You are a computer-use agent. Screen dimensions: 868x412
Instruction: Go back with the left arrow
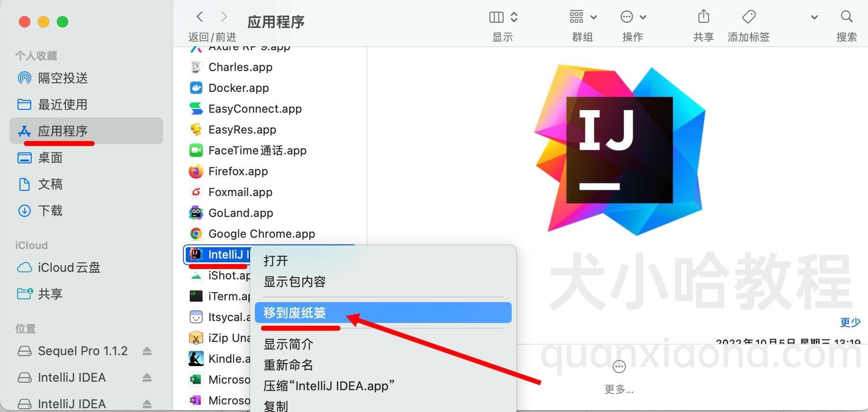[x=200, y=17]
